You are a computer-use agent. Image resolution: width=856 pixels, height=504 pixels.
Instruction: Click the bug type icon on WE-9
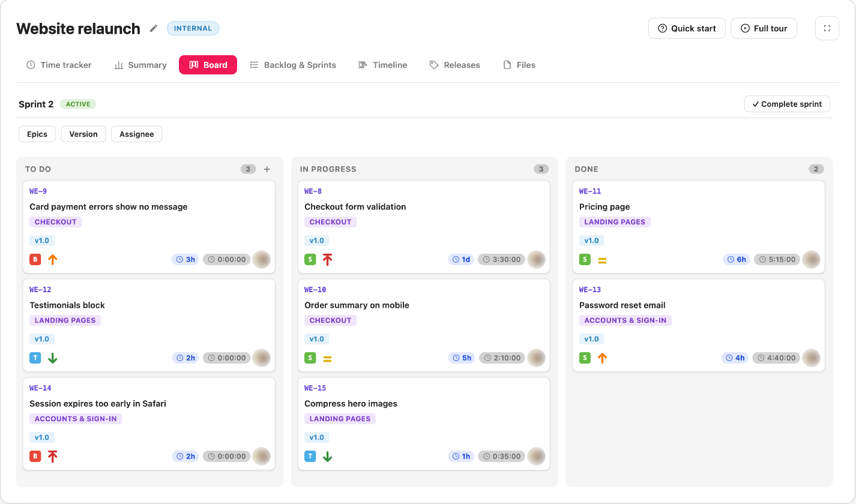pos(35,260)
